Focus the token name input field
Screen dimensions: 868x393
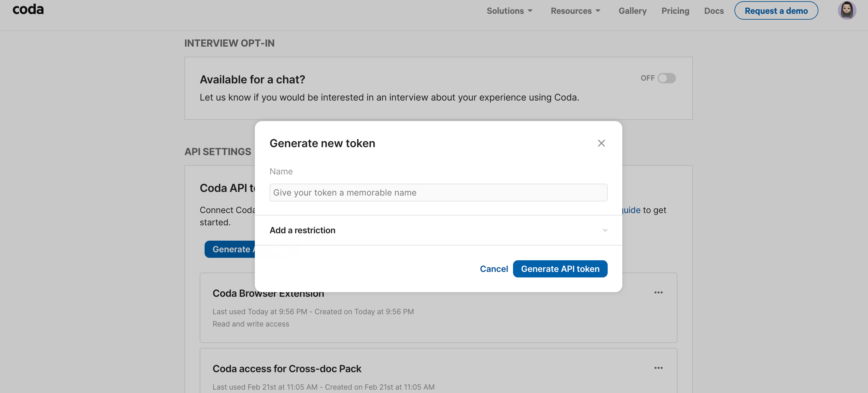pyautogui.click(x=438, y=192)
